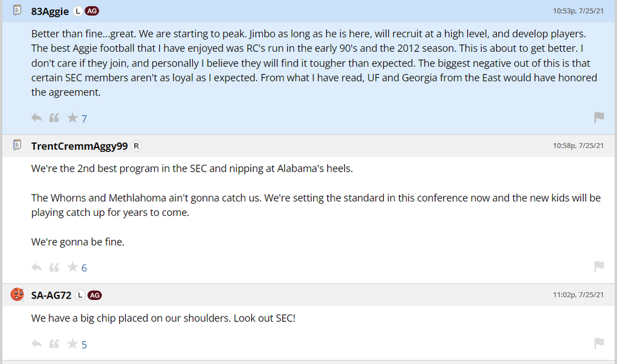Open SA-AG72's user profile
This screenshot has width=617, height=364.
click(x=51, y=295)
